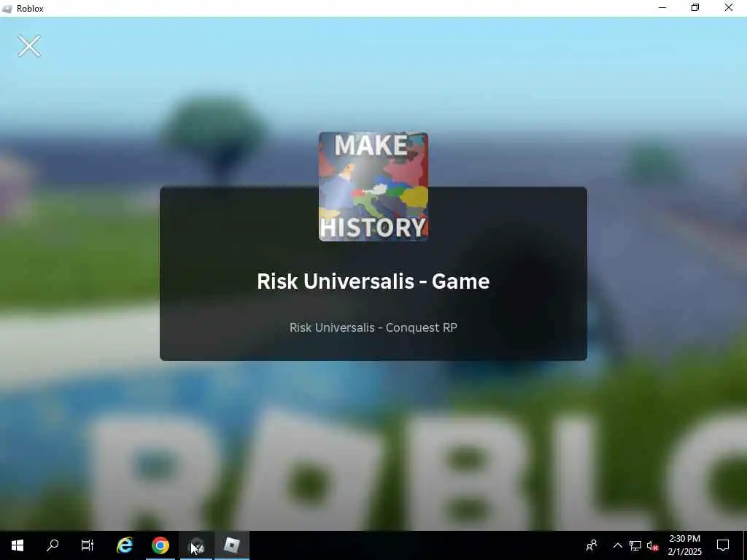Open Google Chrome from the taskbar
The image size is (747, 560).
(160, 545)
